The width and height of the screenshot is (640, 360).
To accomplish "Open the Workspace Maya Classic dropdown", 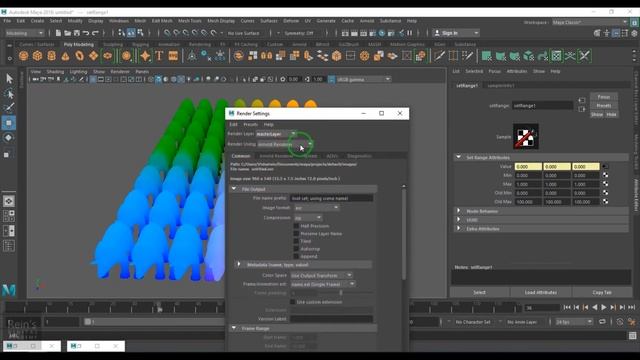I will [590, 22].
